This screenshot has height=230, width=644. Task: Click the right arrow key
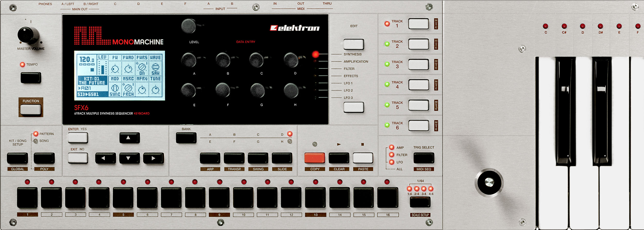(x=154, y=158)
